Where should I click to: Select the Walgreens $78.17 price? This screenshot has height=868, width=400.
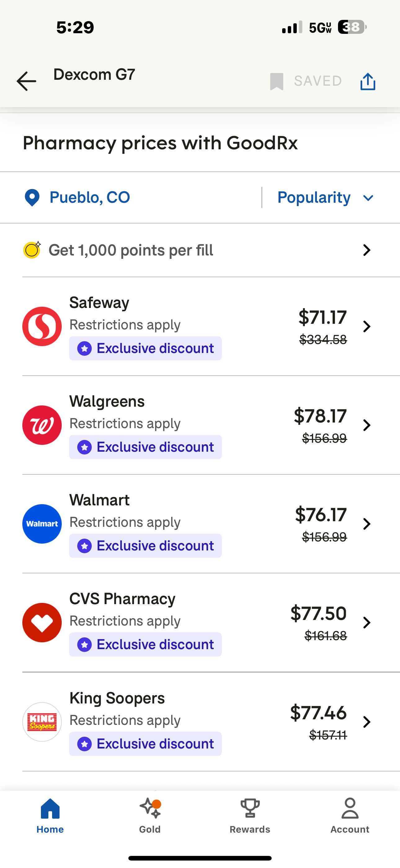(320, 416)
